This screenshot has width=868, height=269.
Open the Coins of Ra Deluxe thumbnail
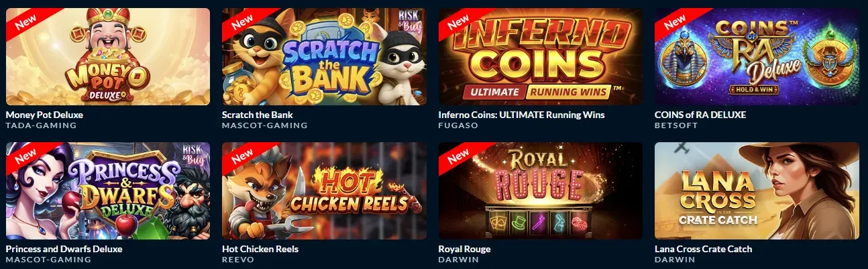pyautogui.click(x=757, y=56)
